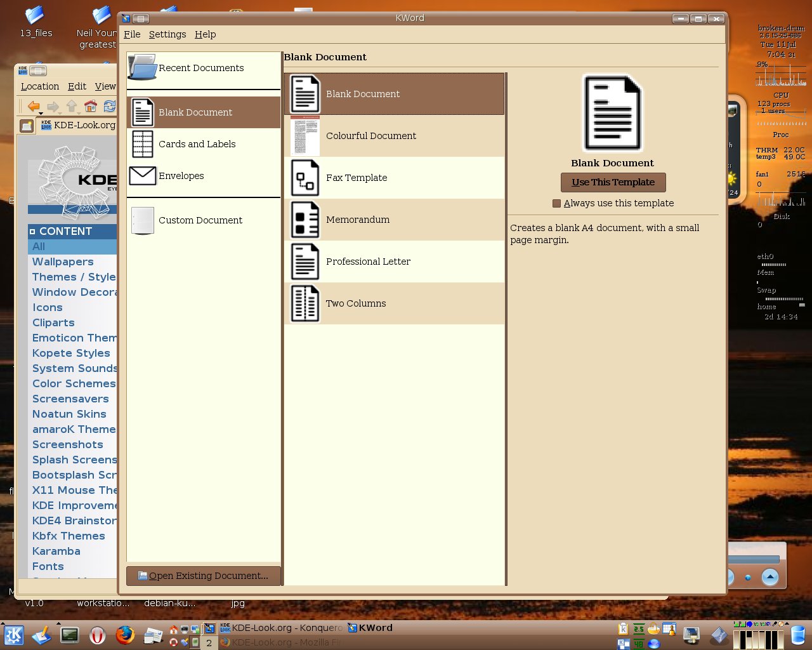
Task: Click Konqueror's Home icon
Action: point(91,106)
